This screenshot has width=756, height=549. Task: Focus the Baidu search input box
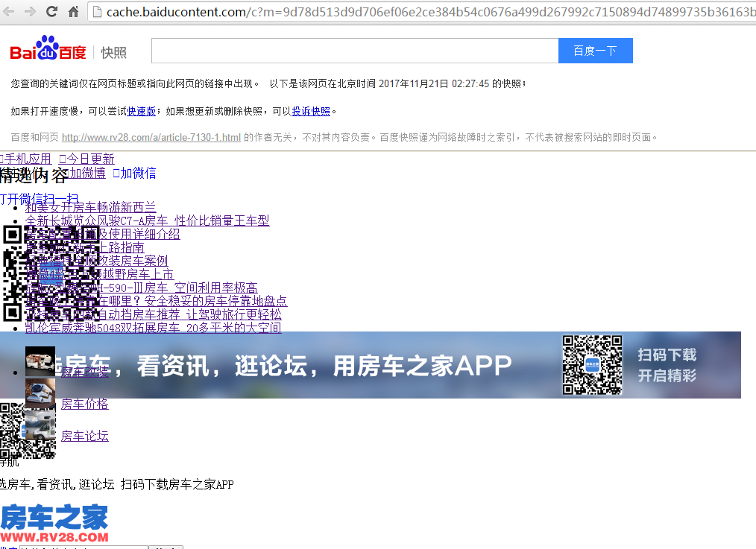pos(355,51)
